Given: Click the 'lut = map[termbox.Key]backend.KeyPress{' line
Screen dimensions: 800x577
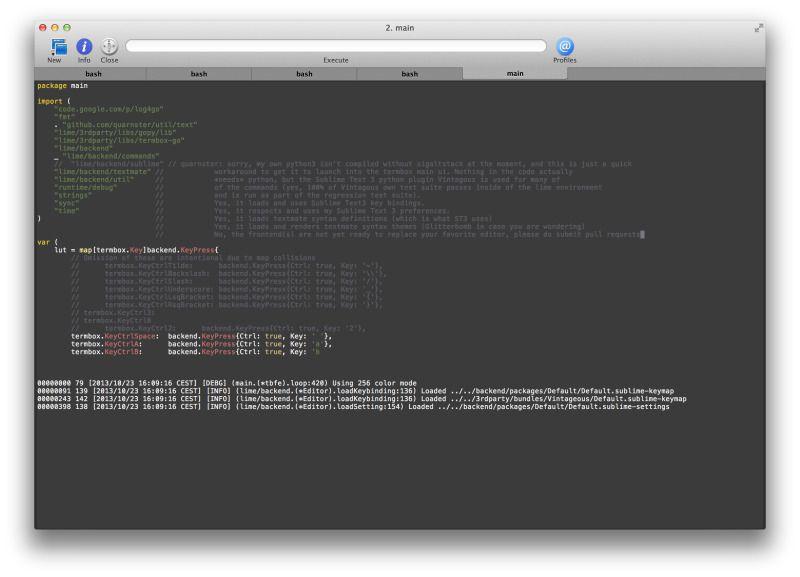Looking at the screenshot, I should (136, 250).
